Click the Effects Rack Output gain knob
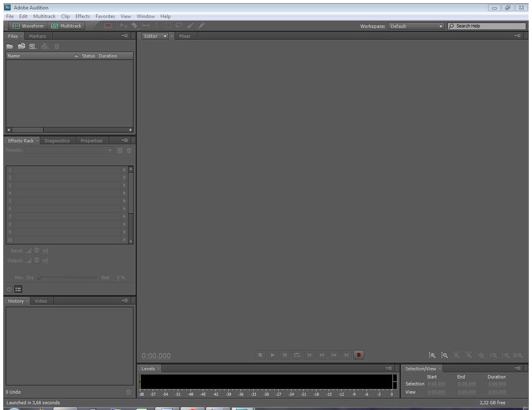Image resolution: width=532 pixels, height=410 pixels. click(x=37, y=260)
